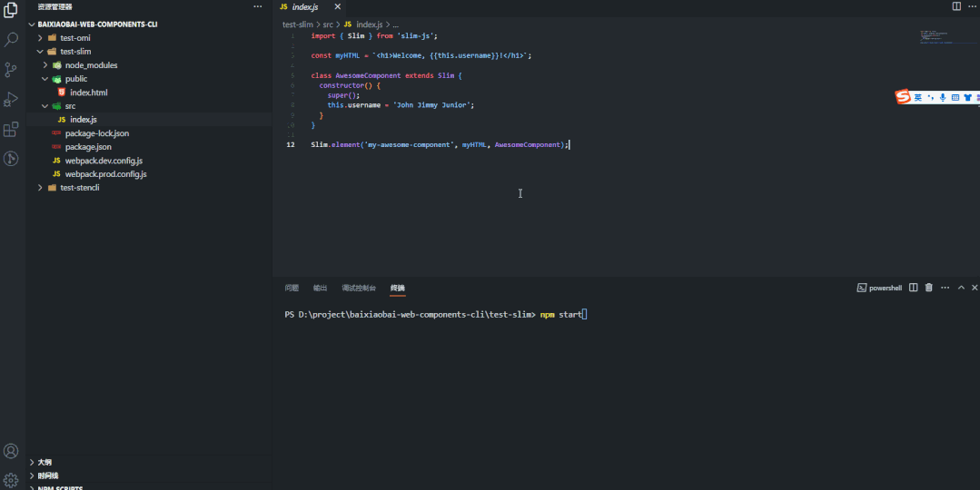This screenshot has height=490, width=980.
Task: Collapse the test-slim folder
Action: pos(40,52)
